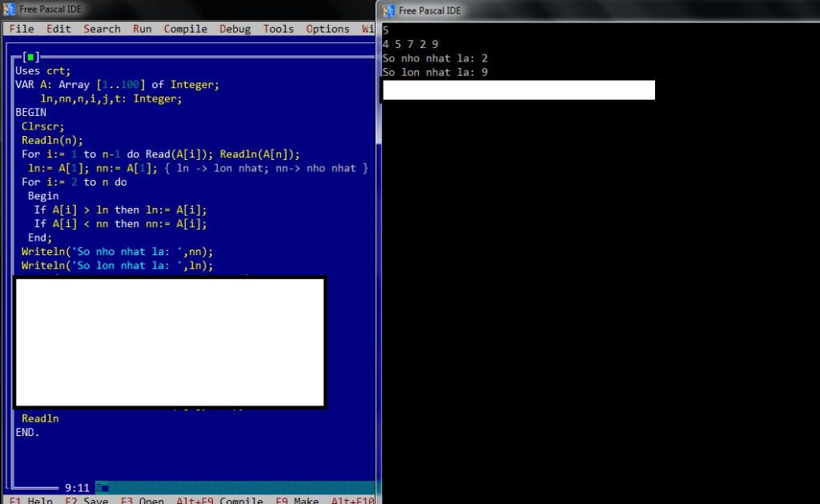This screenshot has height=504, width=820.
Task: Click the Free Pascal icon in IDE title bar
Action: coord(9,9)
